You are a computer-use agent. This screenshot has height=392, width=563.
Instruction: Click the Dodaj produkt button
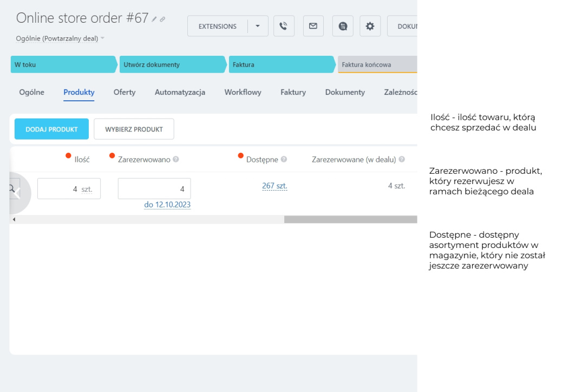tap(51, 129)
